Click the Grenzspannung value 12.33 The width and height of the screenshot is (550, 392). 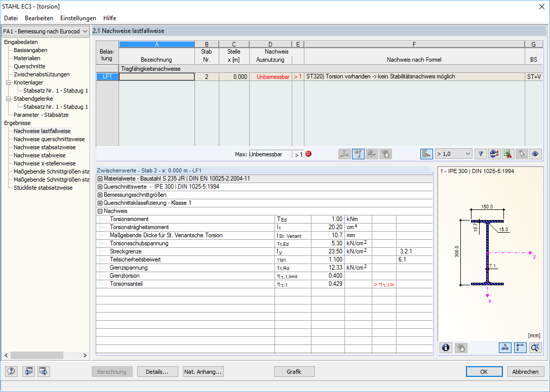[x=328, y=268]
